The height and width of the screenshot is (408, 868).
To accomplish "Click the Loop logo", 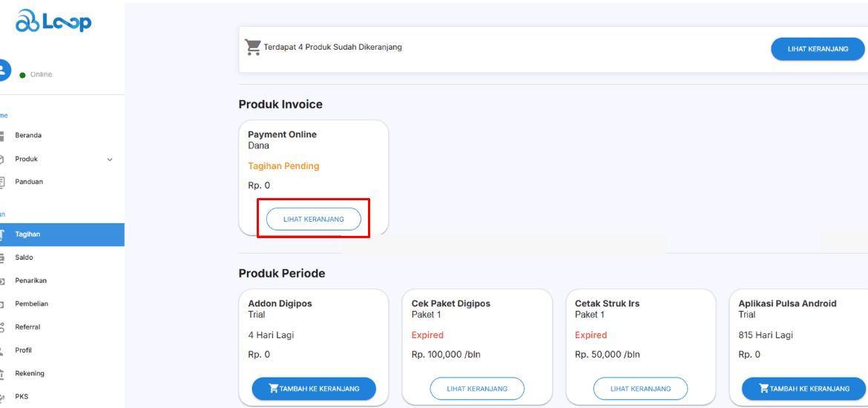I will pyautogui.click(x=53, y=22).
